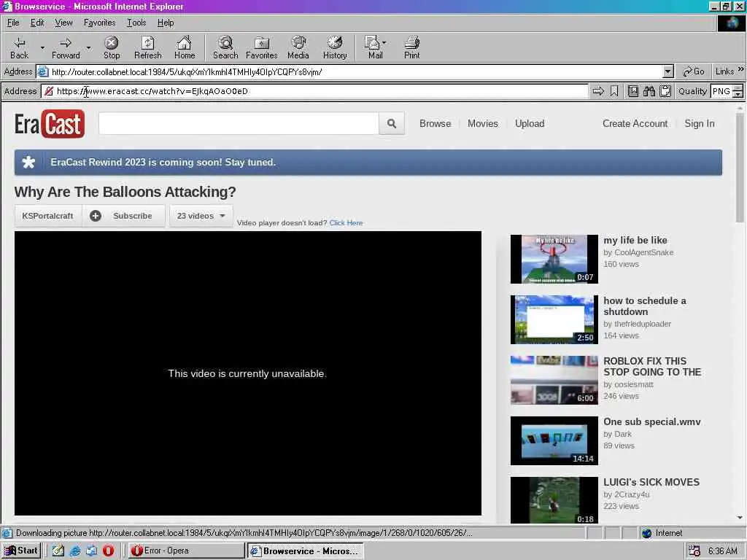747x560 pixels.
Task: Click the Browse link
Action: click(436, 123)
